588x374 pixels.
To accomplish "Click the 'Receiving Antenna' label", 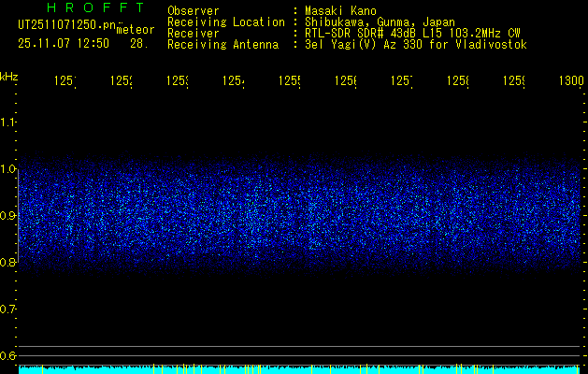I will (222, 45).
